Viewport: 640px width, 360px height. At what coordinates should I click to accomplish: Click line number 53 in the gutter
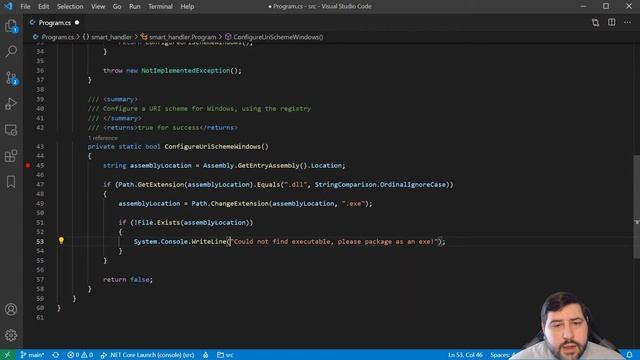(40, 241)
